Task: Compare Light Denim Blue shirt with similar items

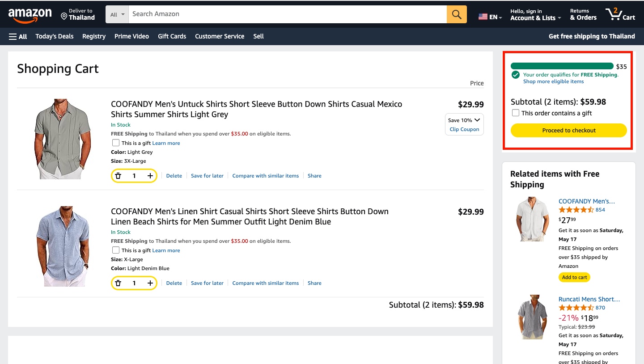Action: point(266,283)
